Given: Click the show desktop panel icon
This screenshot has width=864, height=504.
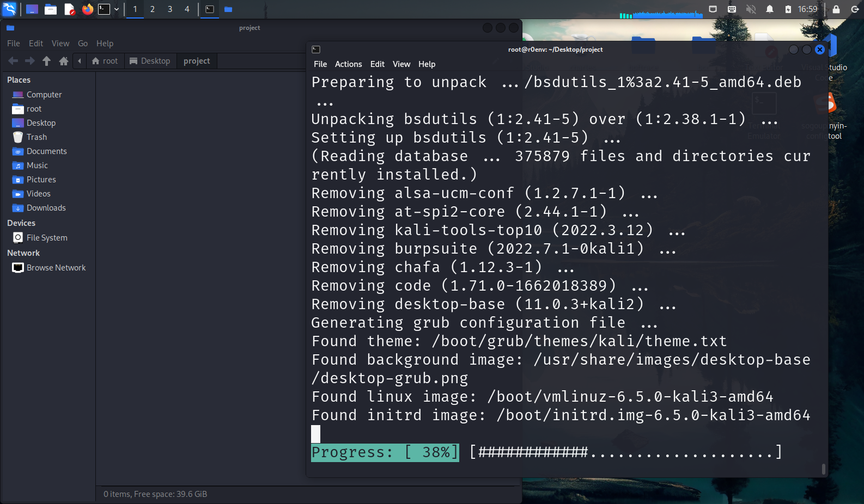Looking at the screenshot, I should click(x=32, y=9).
